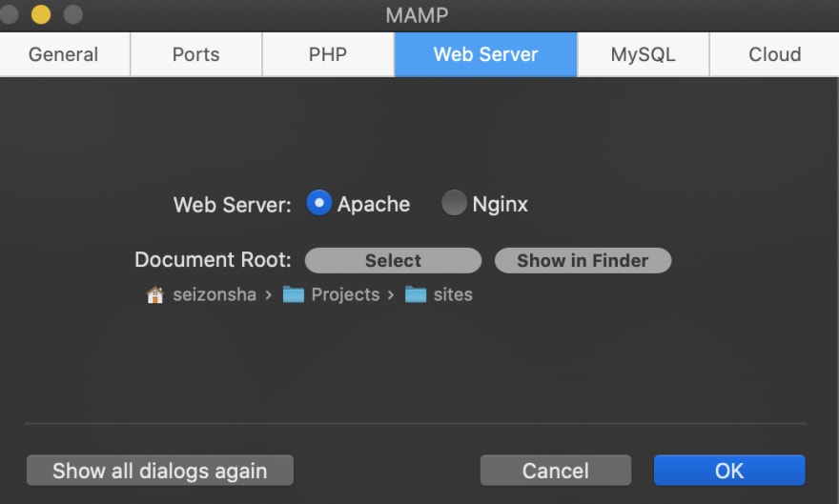Go to the PHP tab
839x504 pixels.
click(328, 54)
